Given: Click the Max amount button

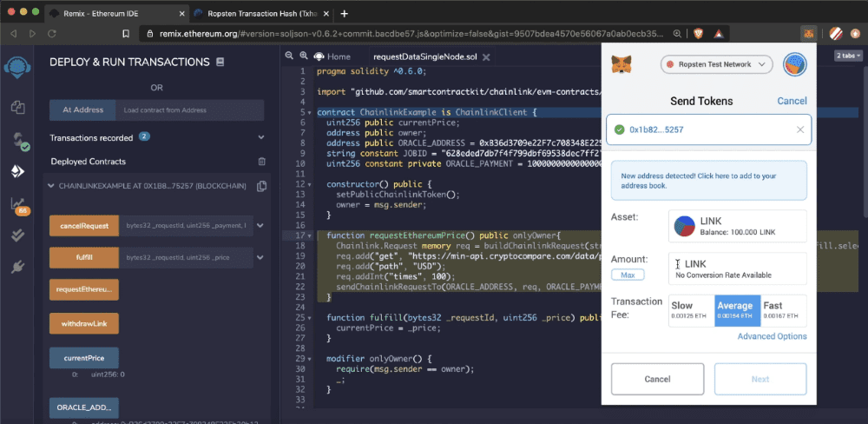Looking at the screenshot, I should click(x=628, y=275).
